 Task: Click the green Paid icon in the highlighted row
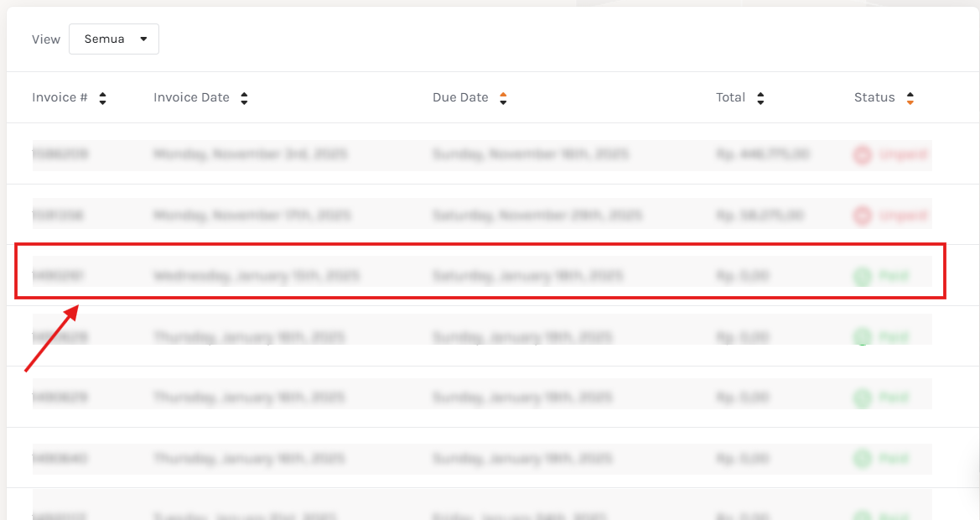[862, 276]
